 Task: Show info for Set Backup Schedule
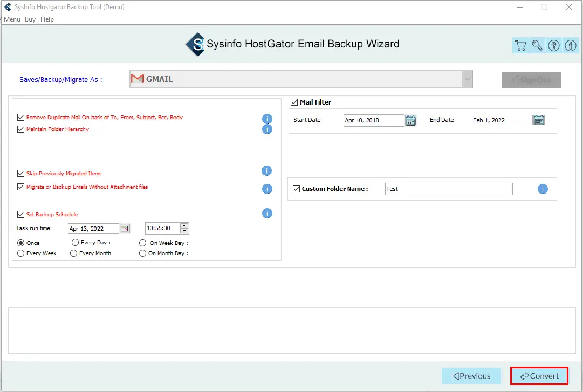(267, 214)
